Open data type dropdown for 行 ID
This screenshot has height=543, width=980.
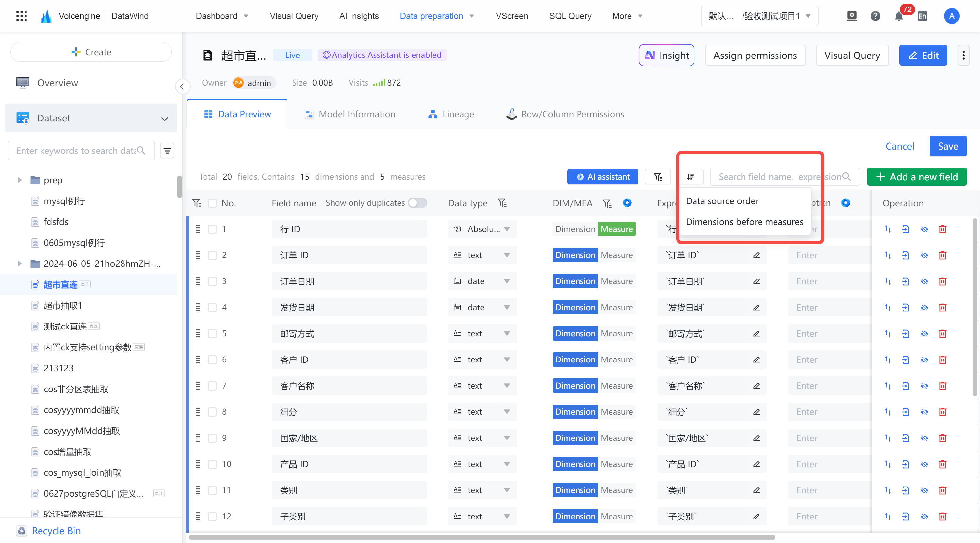point(482,229)
